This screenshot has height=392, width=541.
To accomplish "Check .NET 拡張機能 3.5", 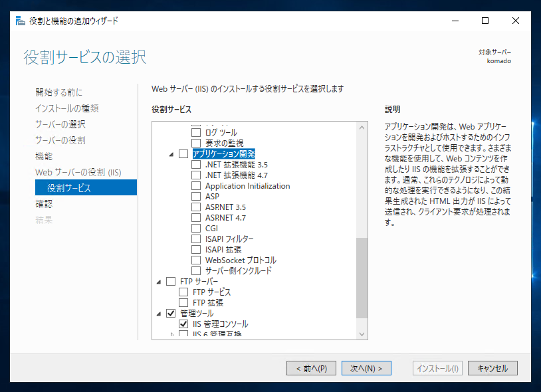I will [196, 165].
